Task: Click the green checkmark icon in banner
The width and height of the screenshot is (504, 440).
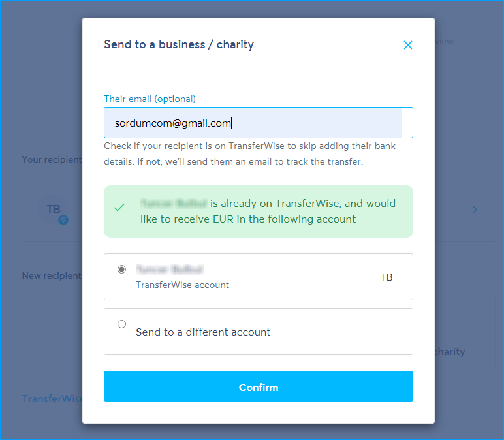Action: coord(119,208)
